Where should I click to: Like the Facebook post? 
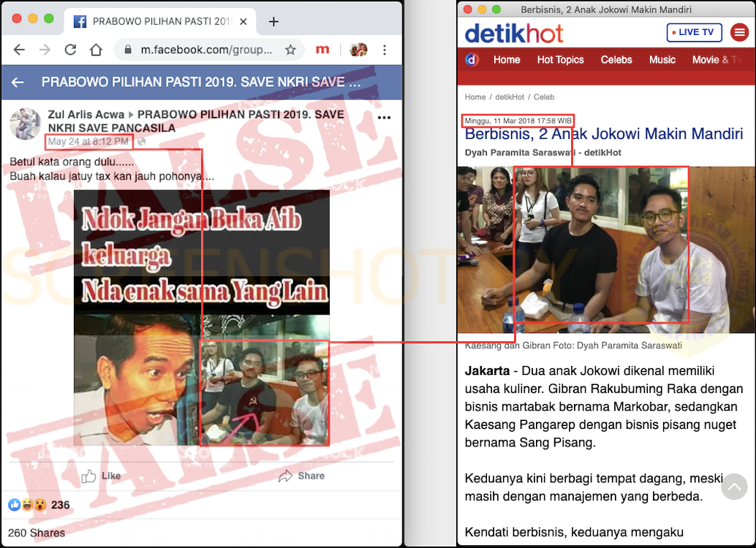[101, 476]
